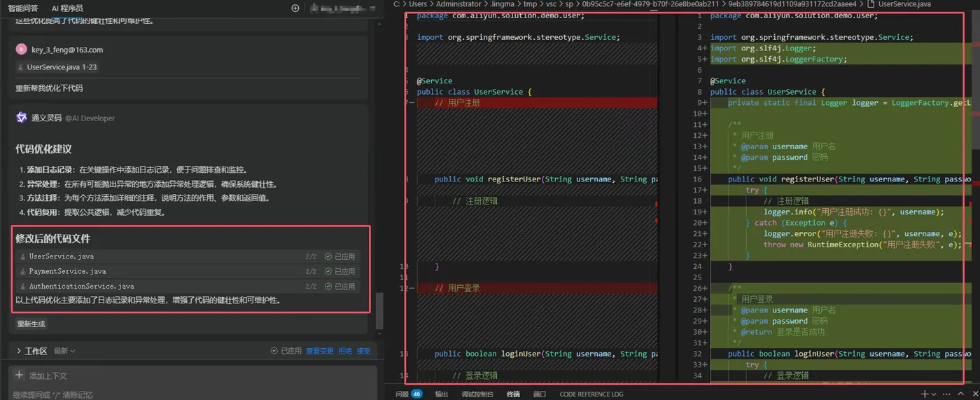Open the 终端 terminal tab
This screenshot has height=400, width=980.
click(513, 394)
